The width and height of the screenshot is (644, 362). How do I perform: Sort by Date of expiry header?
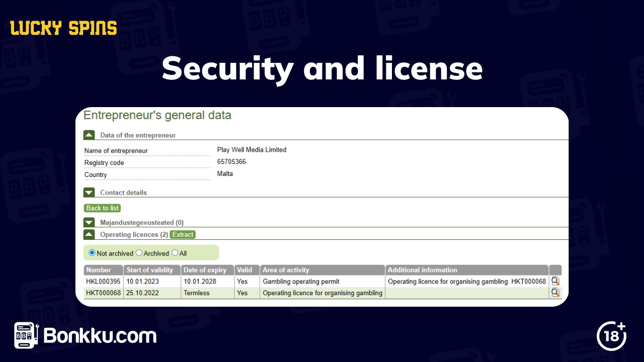(x=208, y=270)
